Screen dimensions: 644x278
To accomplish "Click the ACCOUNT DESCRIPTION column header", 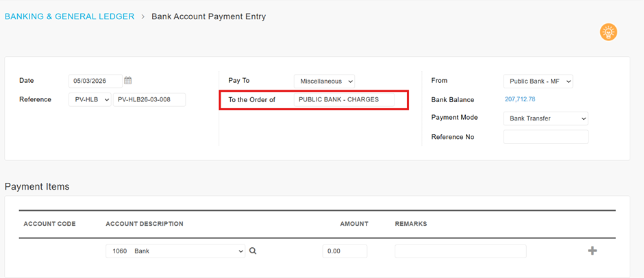I will [x=144, y=224].
